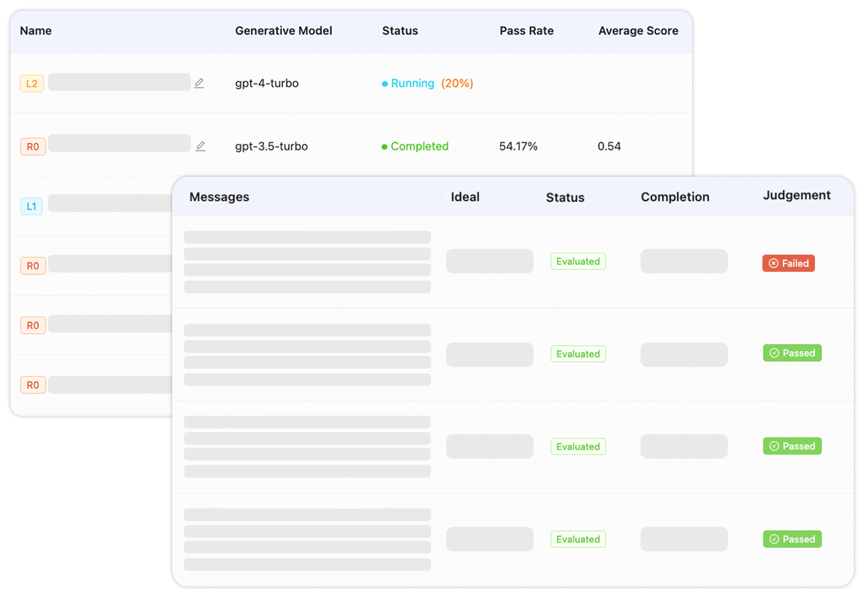Click the name input field on the L2 row
The width and height of the screenshot is (868, 601).
tap(119, 82)
